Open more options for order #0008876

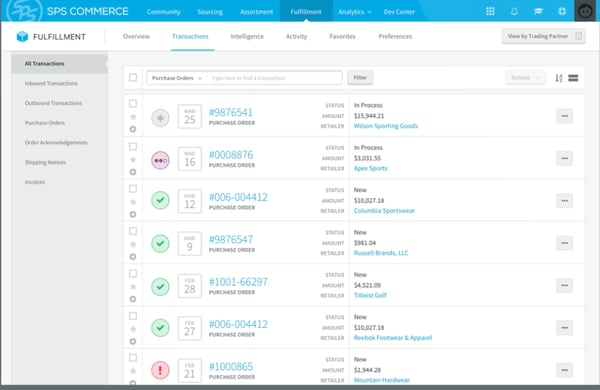[564, 158]
